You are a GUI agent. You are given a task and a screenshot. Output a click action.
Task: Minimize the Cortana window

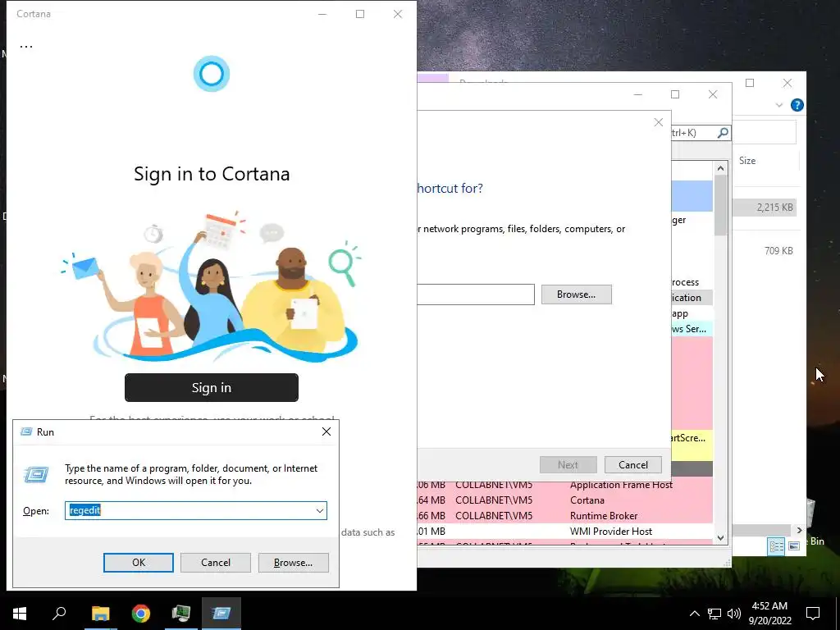click(322, 14)
